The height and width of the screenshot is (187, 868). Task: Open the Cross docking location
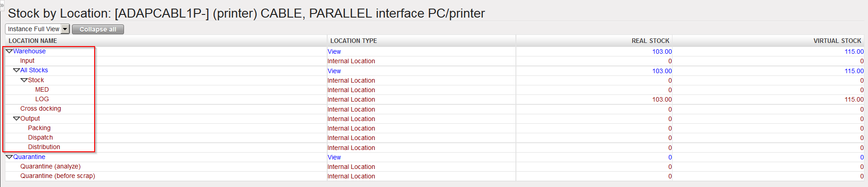pos(41,109)
